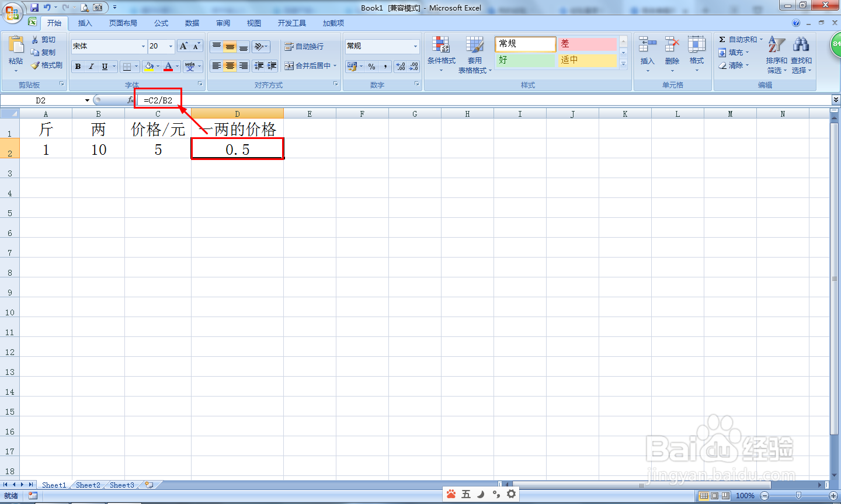Open number format 常规 dropdown
This screenshot has height=504, width=841.
pos(415,46)
